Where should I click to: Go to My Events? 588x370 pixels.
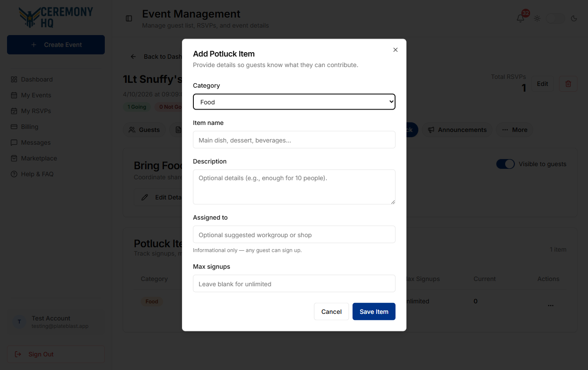pos(56,95)
